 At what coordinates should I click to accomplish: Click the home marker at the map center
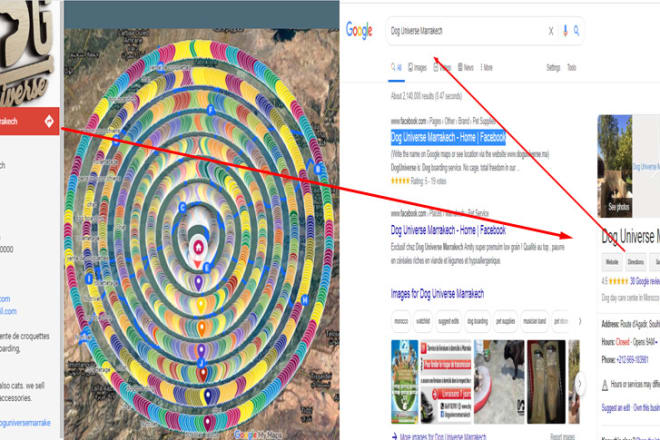(x=198, y=247)
